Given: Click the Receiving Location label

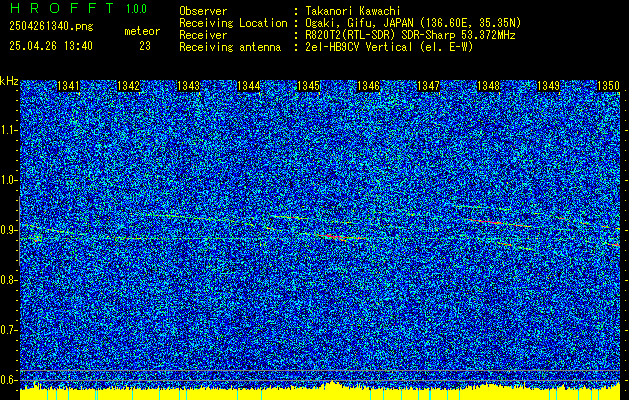Looking at the screenshot, I should click(x=233, y=23).
